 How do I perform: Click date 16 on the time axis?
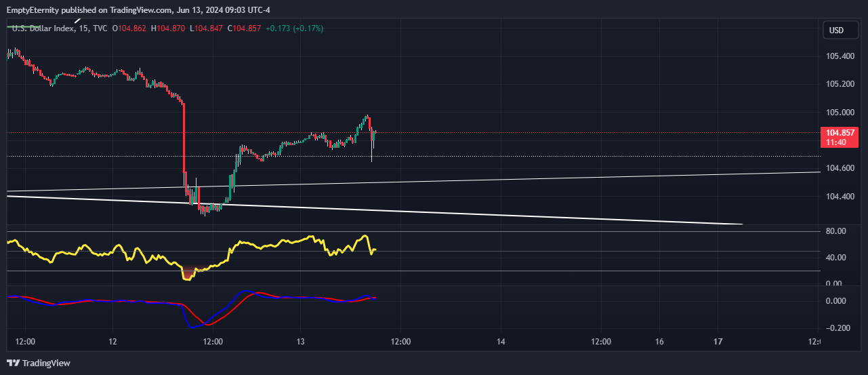point(659,341)
